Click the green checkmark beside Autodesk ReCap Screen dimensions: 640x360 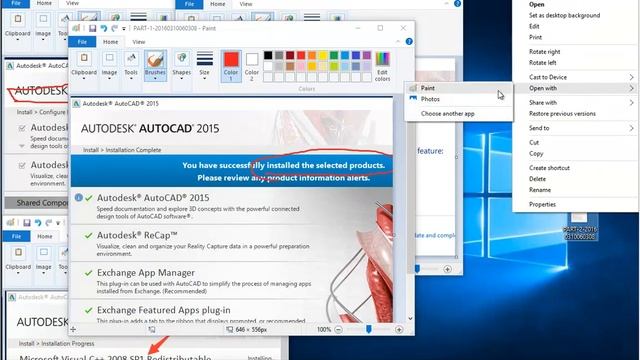(88, 236)
